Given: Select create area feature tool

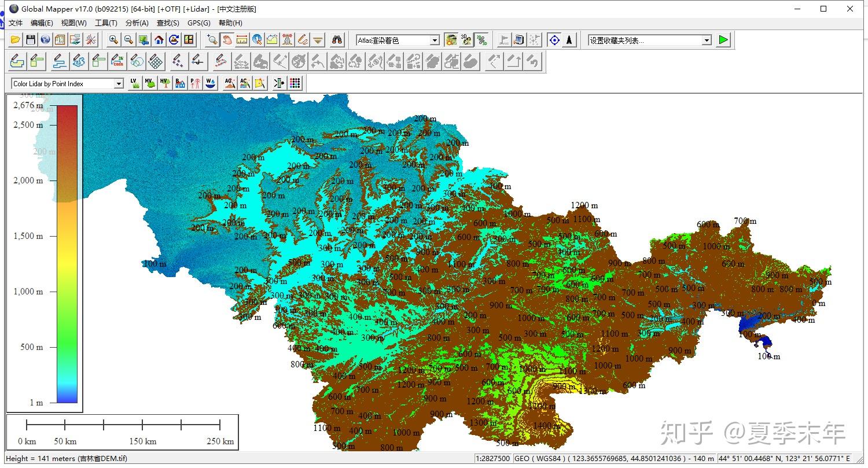Looking at the screenshot, I should point(17,61).
